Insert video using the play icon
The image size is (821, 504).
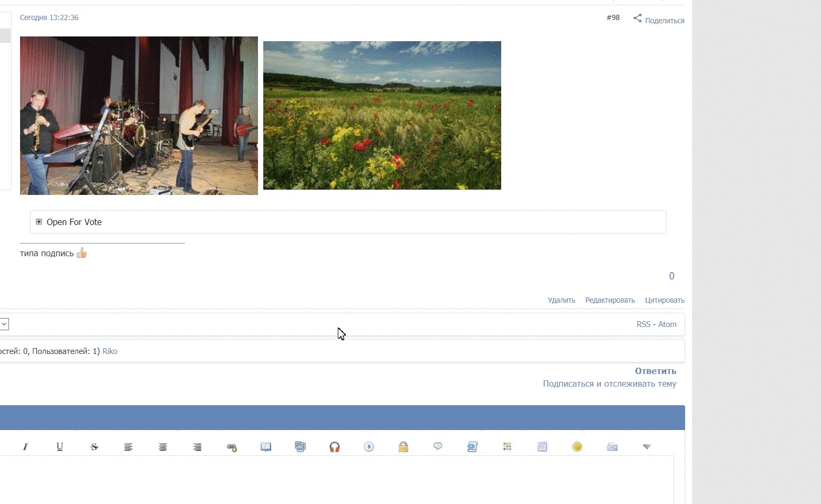pos(369,447)
